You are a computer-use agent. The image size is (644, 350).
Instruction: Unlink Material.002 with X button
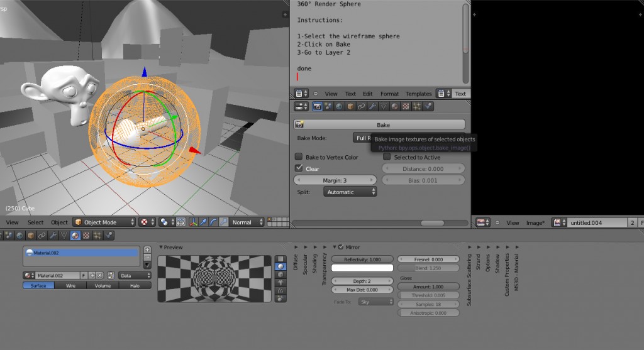click(x=100, y=275)
